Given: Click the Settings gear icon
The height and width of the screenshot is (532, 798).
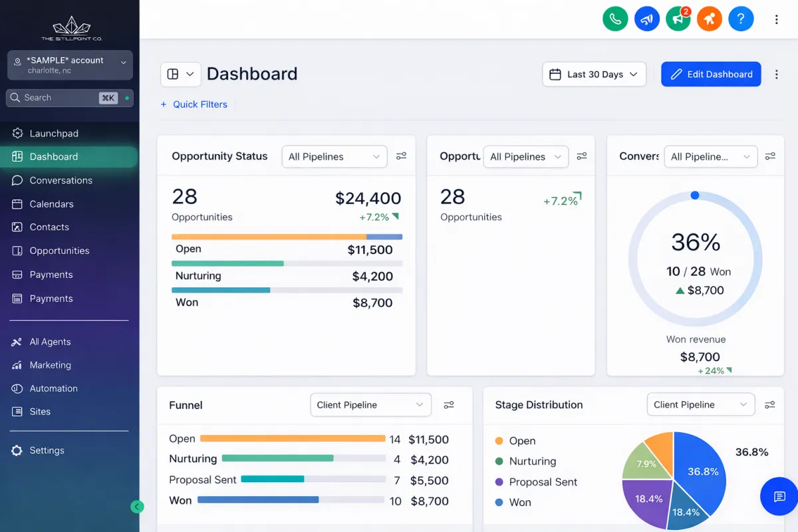Looking at the screenshot, I should [x=17, y=450].
